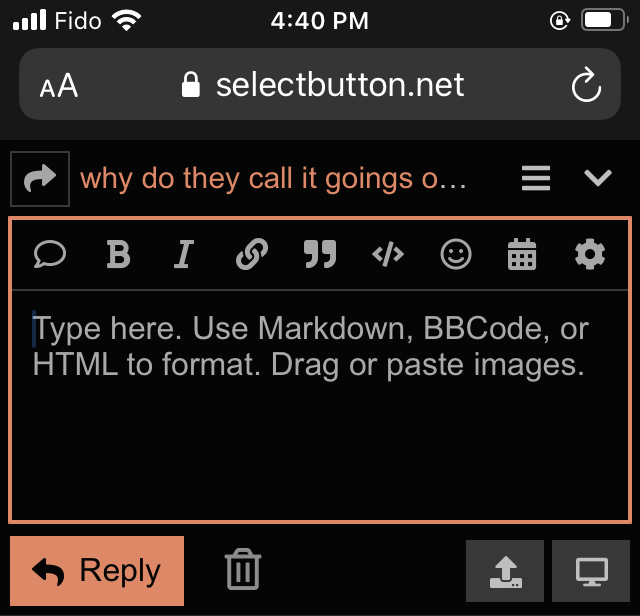Reload page in Safari address bar
This screenshot has width=640, height=616.
pyautogui.click(x=585, y=85)
